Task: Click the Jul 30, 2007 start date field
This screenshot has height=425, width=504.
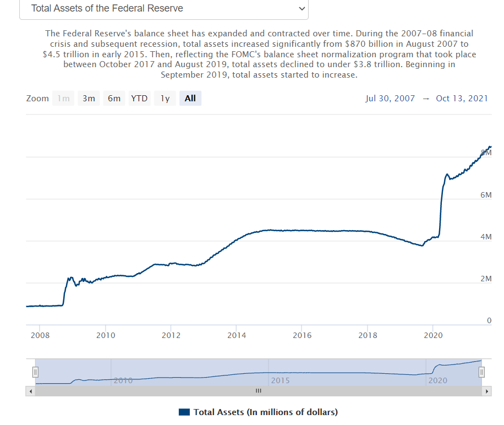Action: coord(390,99)
